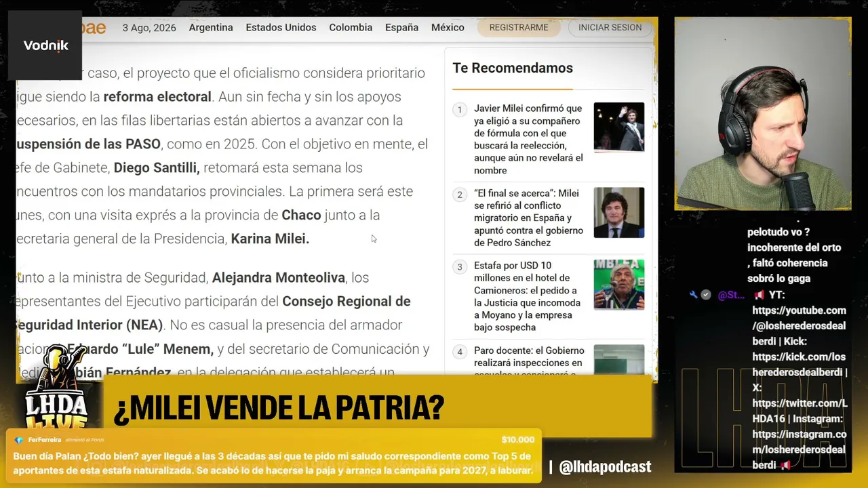Click the "Te Recomendamos" heading
Screen dimensions: 868x488
coord(513,68)
